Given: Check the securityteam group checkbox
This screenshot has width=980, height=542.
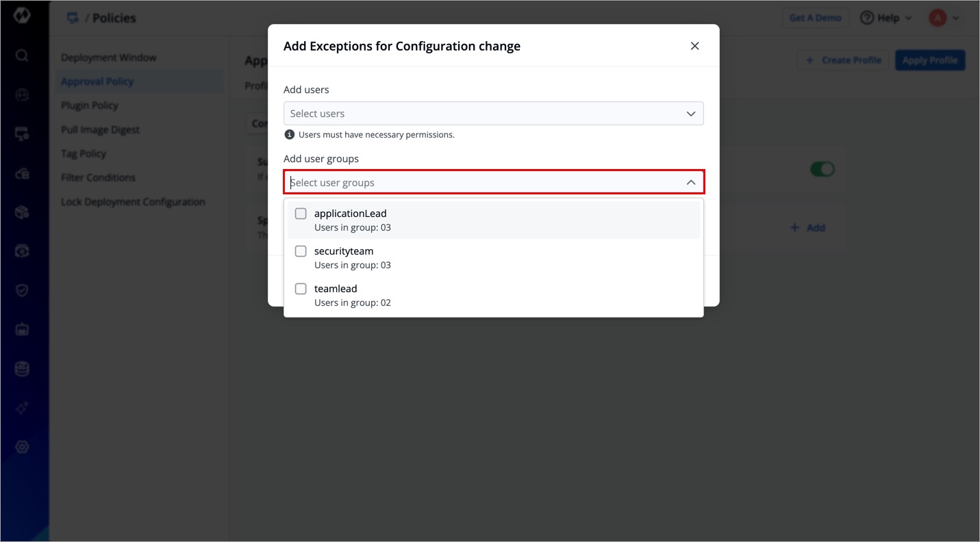Looking at the screenshot, I should tap(301, 251).
